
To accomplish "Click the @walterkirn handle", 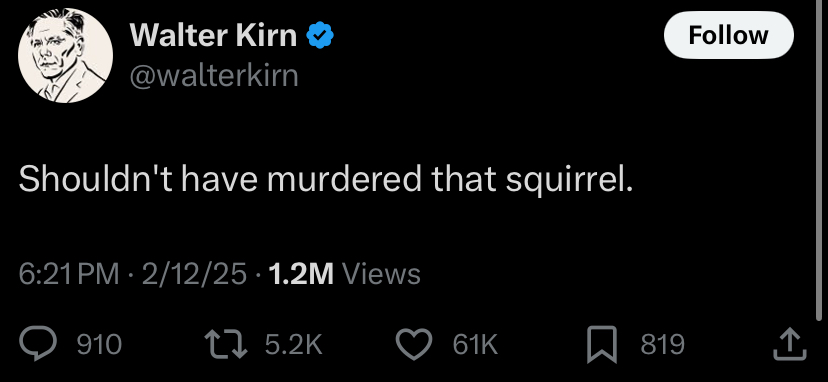I will pos(214,76).
